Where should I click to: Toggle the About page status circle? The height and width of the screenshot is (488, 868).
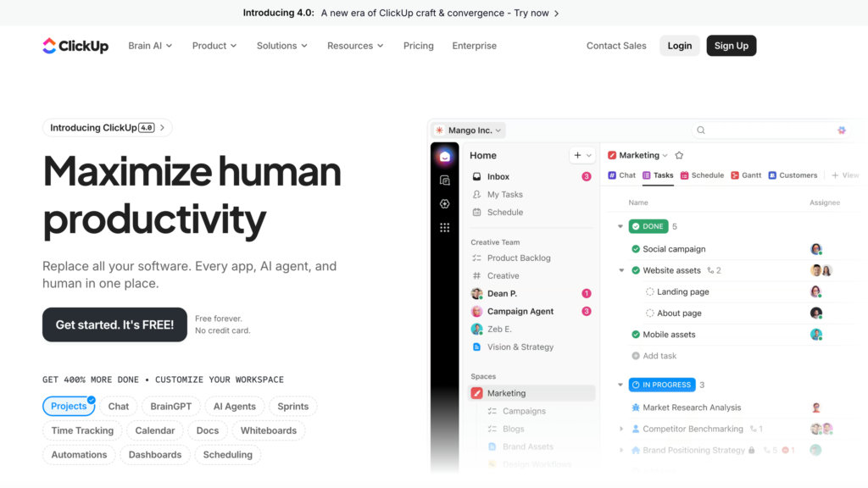(650, 313)
